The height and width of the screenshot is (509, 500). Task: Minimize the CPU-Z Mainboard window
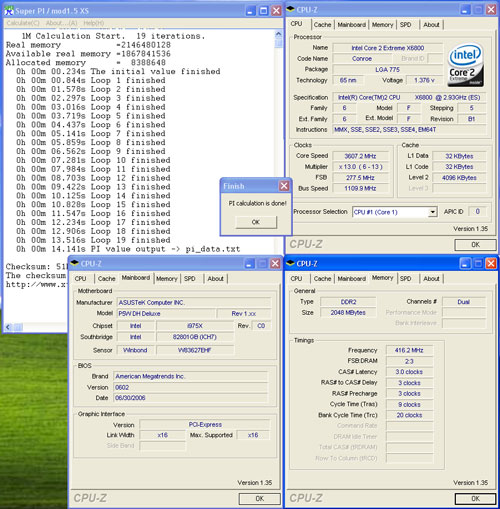click(249, 264)
